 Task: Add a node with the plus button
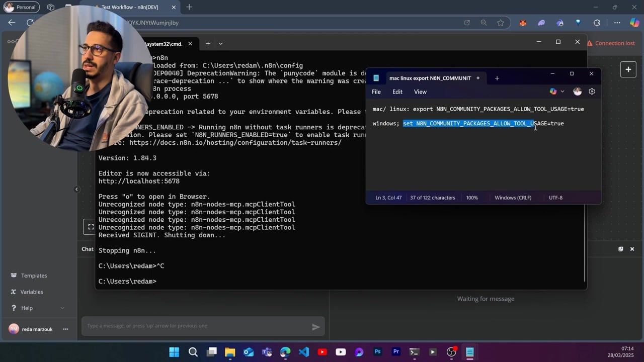point(628,69)
